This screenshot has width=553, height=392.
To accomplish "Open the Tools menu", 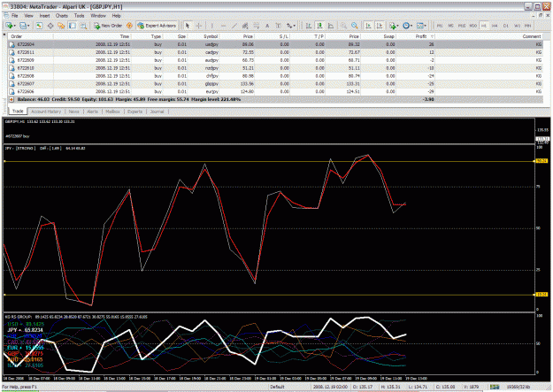I will coord(79,16).
